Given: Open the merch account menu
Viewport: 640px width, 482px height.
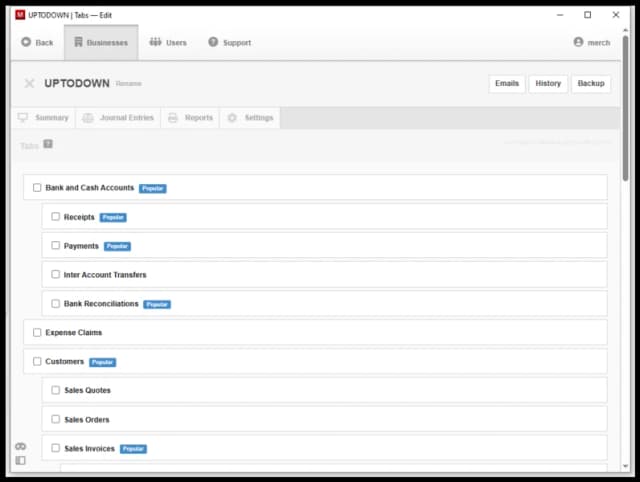Looking at the screenshot, I should [592, 42].
